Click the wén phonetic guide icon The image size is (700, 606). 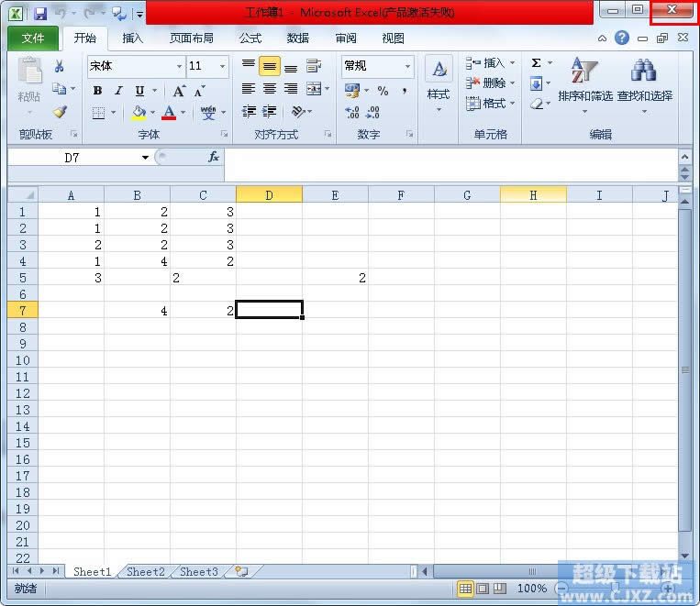pos(208,113)
